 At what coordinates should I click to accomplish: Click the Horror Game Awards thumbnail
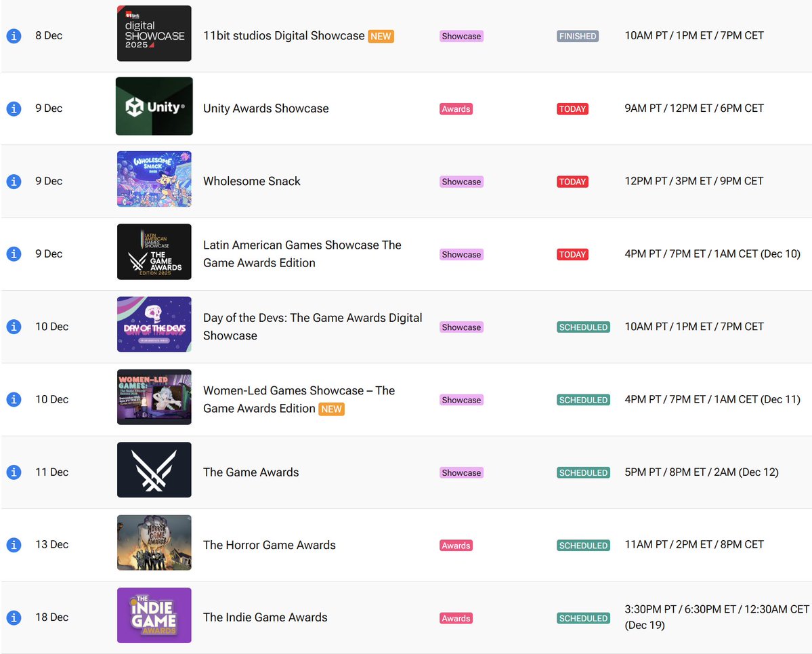154,543
